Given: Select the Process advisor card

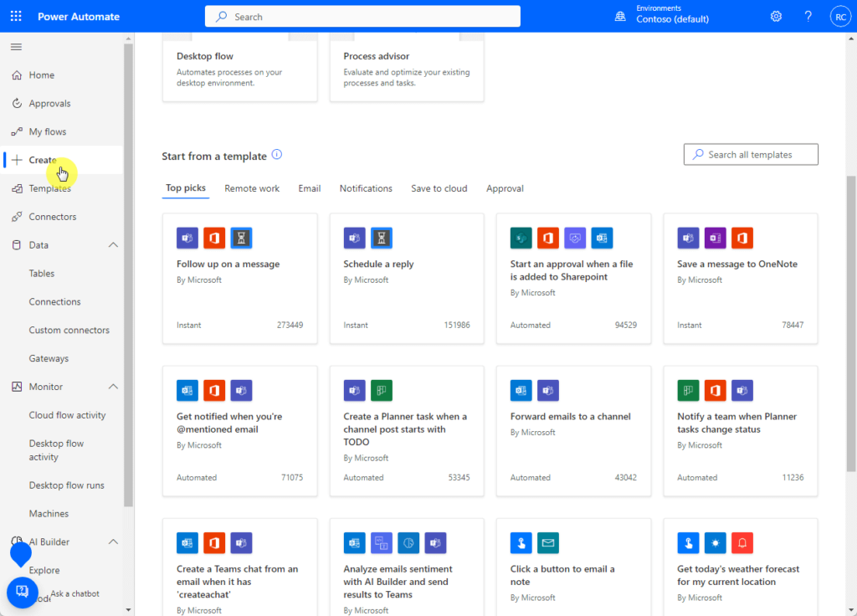Looking at the screenshot, I should coord(407,67).
